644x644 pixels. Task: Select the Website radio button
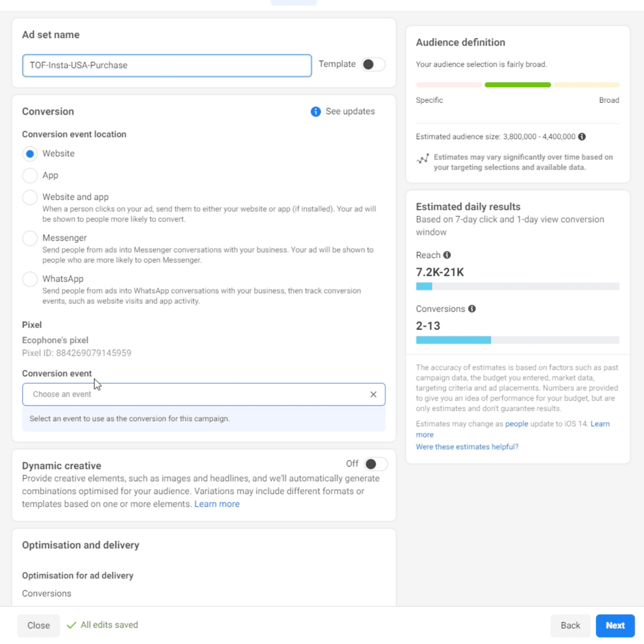pos(30,154)
